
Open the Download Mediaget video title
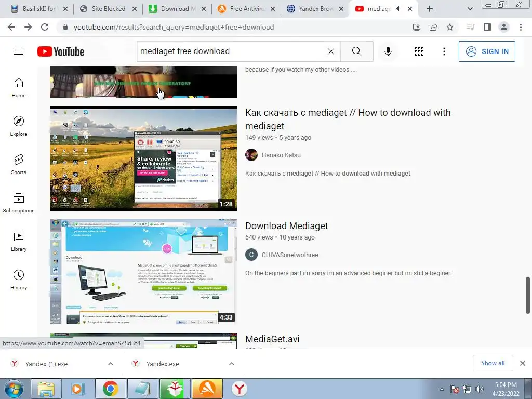point(286,225)
